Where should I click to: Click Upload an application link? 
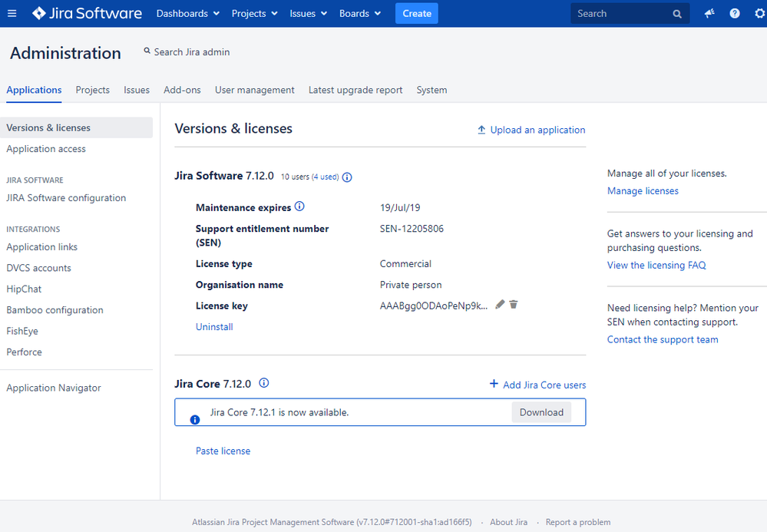pos(537,130)
